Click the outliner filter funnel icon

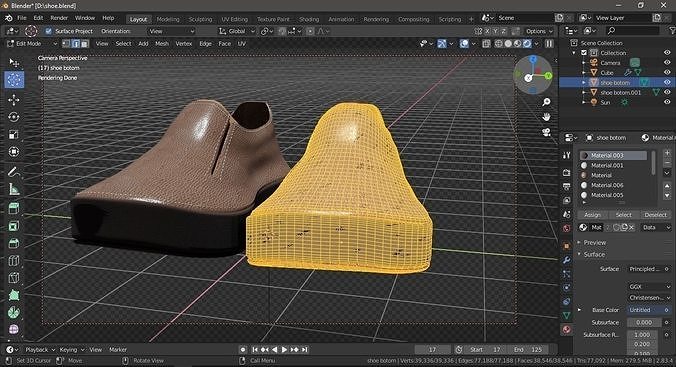click(673, 31)
